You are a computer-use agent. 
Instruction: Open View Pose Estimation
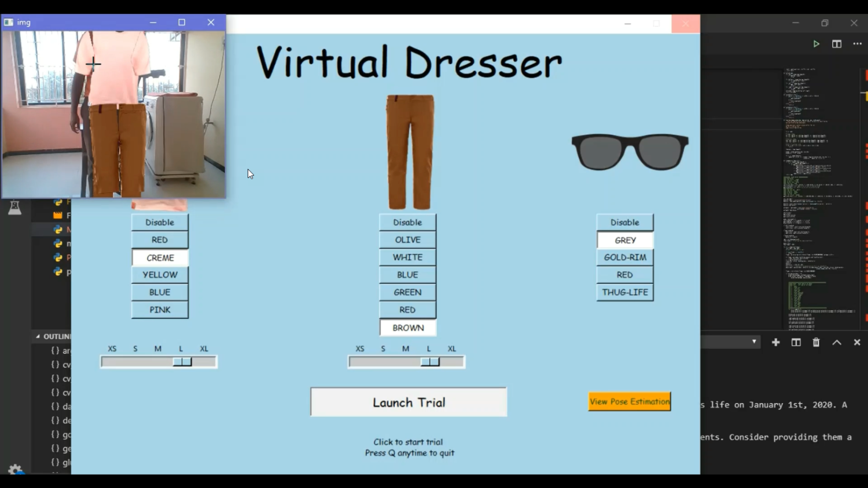tap(629, 401)
